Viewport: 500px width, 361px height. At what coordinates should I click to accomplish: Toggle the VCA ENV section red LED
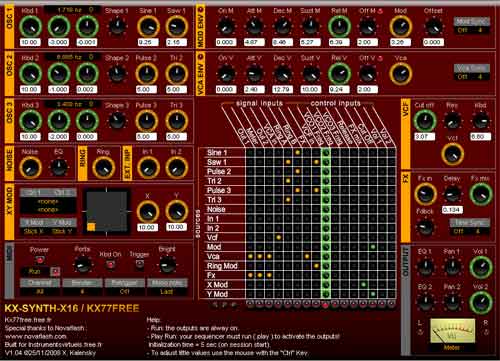click(201, 56)
